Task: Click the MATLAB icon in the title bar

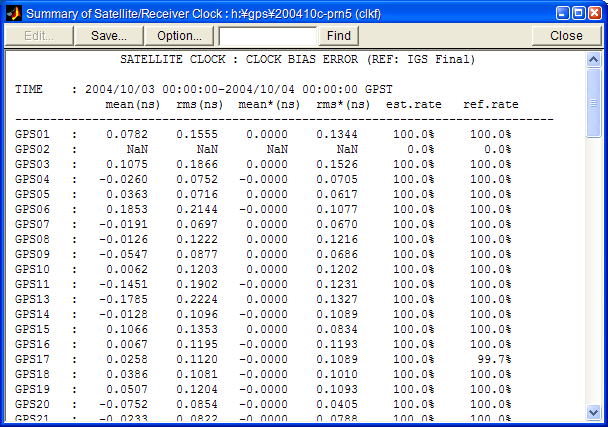Action: coord(13,12)
